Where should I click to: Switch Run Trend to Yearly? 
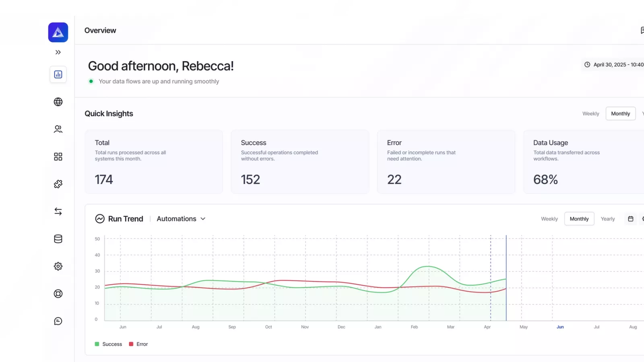click(608, 219)
